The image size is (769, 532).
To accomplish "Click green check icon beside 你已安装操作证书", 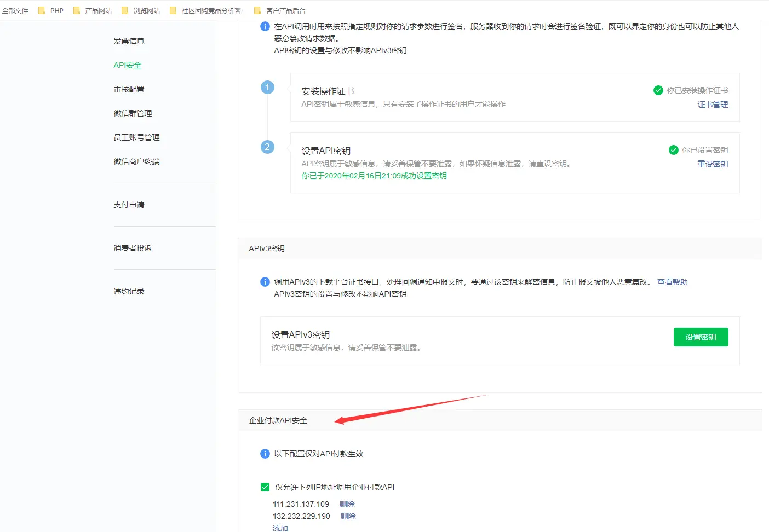I will tap(658, 90).
